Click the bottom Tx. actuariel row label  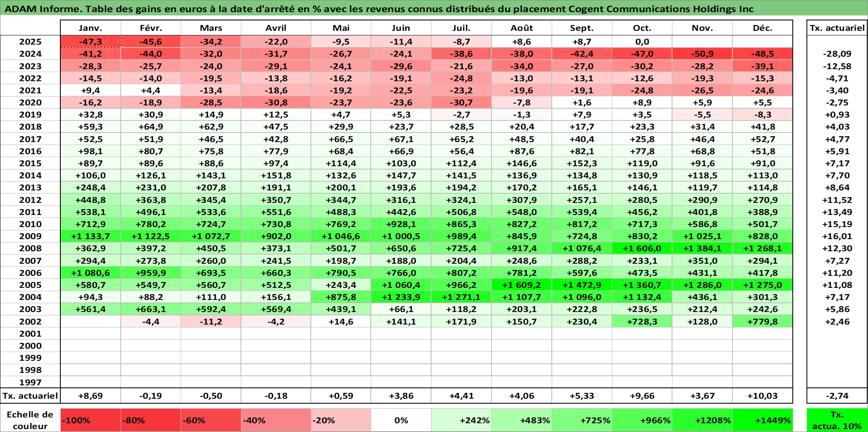pyautogui.click(x=30, y=396)
